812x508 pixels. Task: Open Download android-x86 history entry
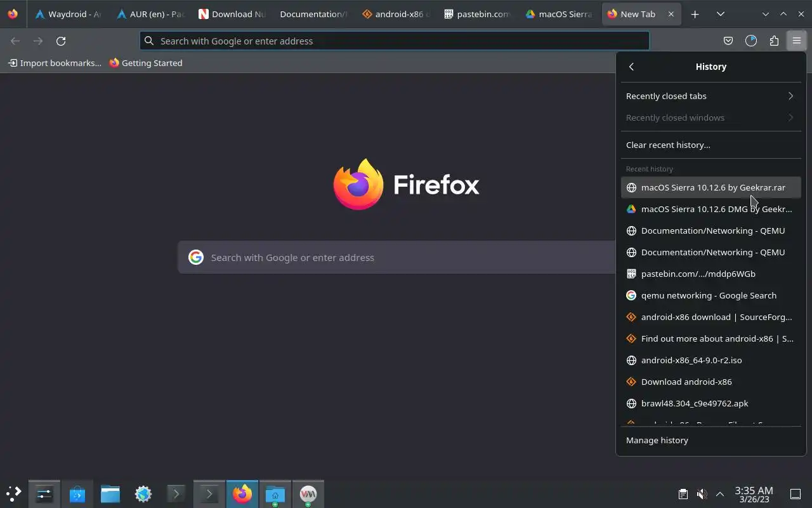point(710,382)
